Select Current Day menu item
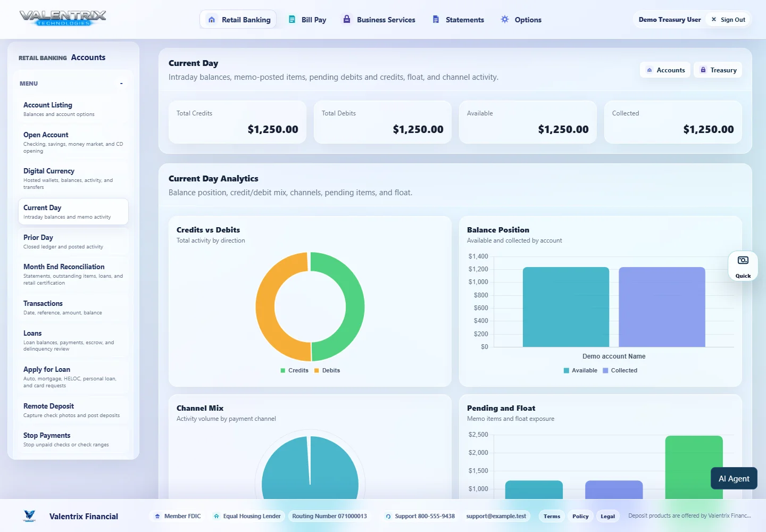Image resolution: width=766 pixels, height=532 pixels. [x=73, y=212]
